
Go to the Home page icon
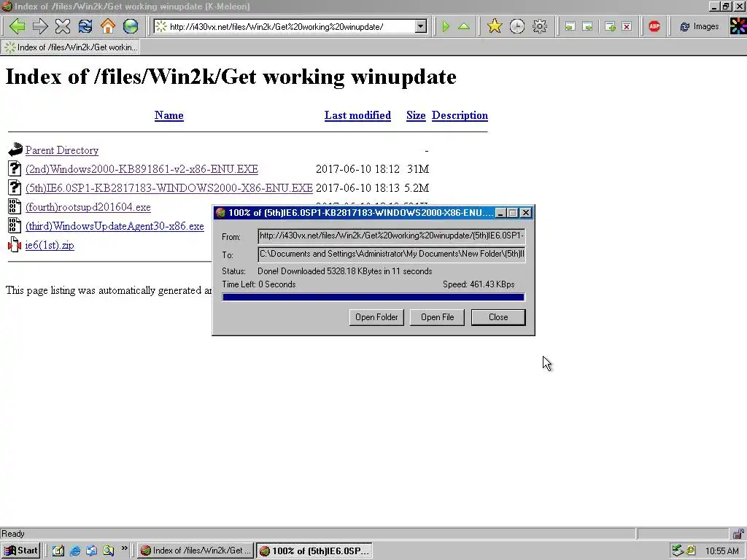click(x=108, y=26)
